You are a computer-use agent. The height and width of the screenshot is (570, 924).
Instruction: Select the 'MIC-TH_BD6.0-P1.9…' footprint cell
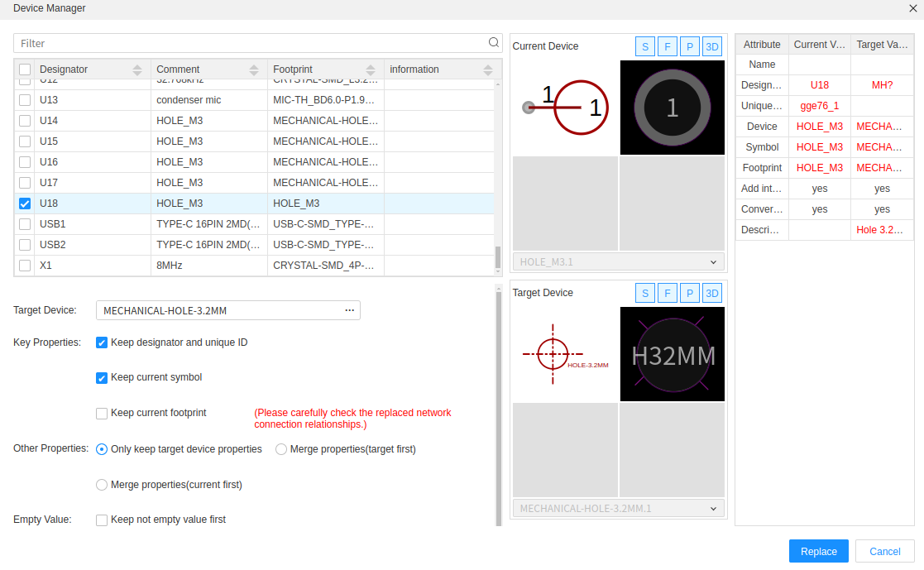click(326, 100)
